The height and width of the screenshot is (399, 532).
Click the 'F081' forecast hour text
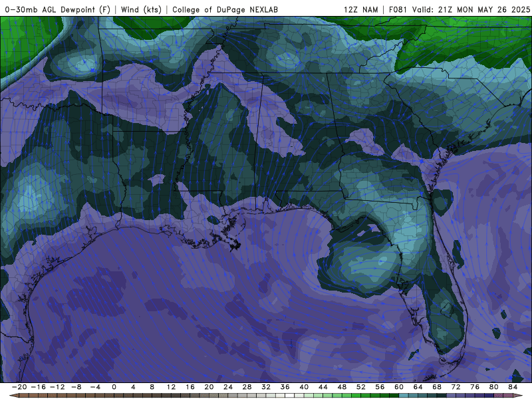click(x=398, y=9)
